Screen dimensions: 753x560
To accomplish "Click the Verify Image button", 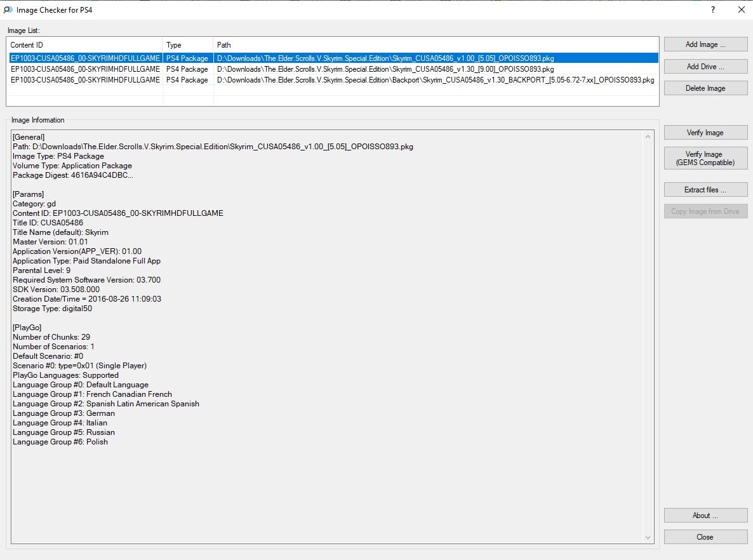I will (x=705, y=133).
